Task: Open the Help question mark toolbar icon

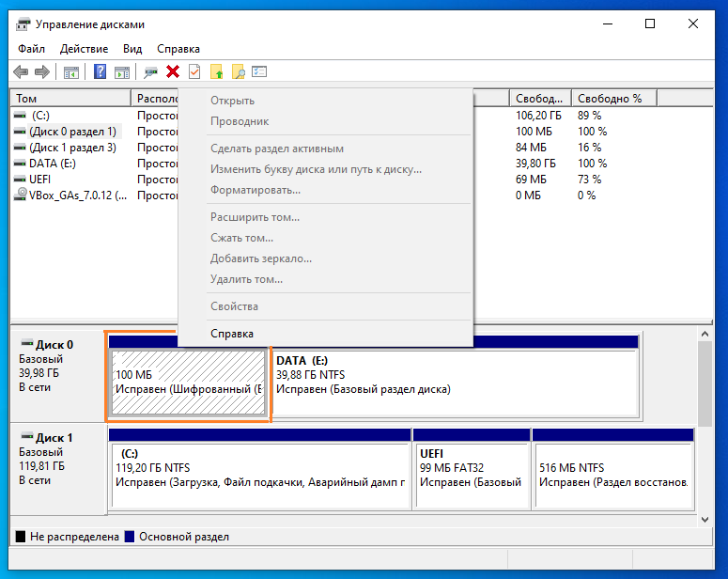Action: click(100, 72)
